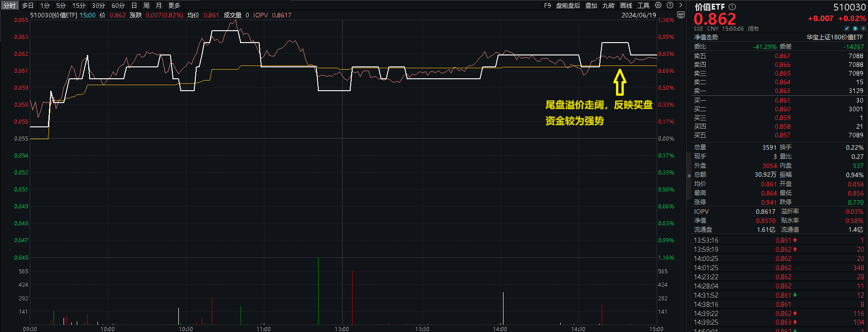Click 华宝上证180价值ETF fund name link
Viewport: 868px width, 332px height.
coord(835,37)
